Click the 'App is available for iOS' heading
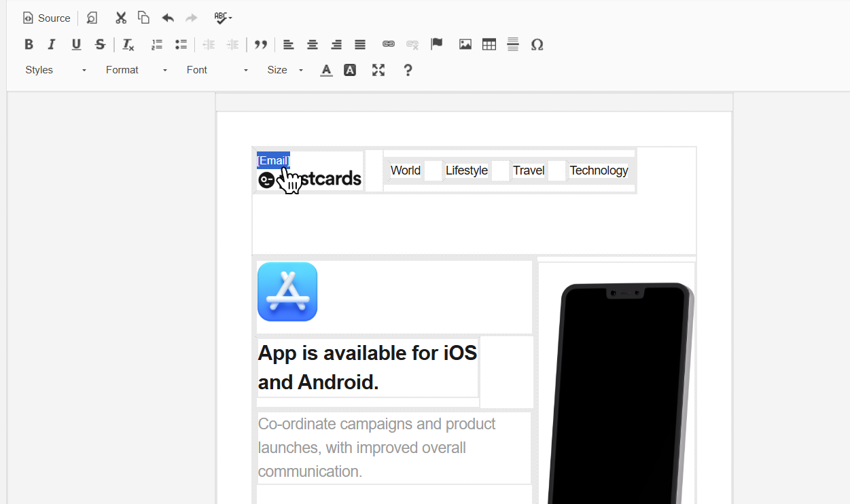Image resolution: width=850 pixels, height=504 pixels. 368,367
